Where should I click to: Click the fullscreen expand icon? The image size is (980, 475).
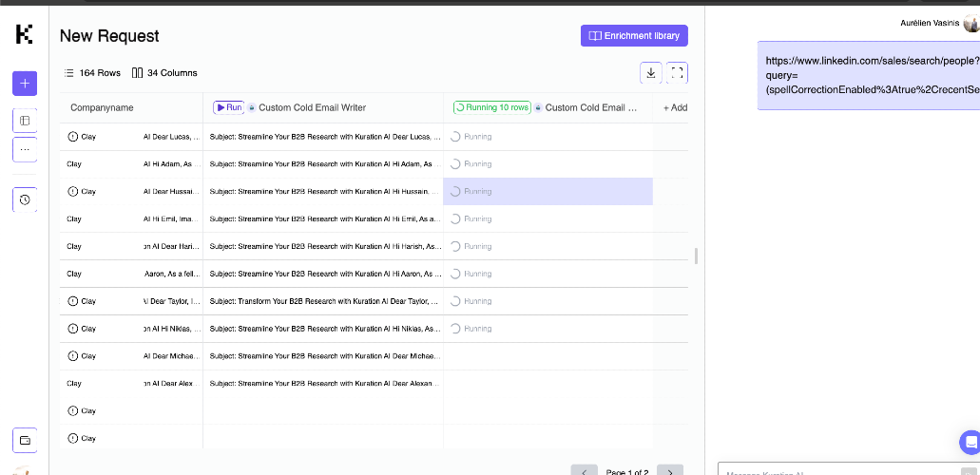tap(677, 73)
